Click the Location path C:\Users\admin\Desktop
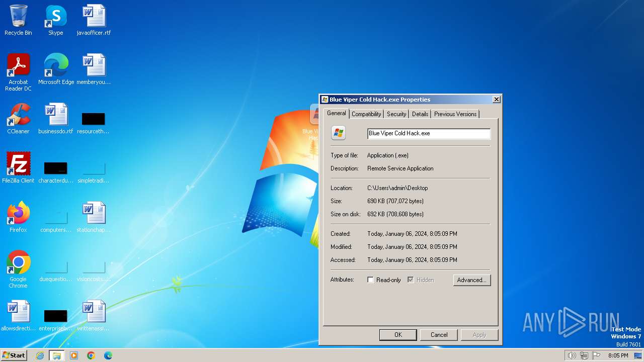The image size is (644, 362). (397, 188)
